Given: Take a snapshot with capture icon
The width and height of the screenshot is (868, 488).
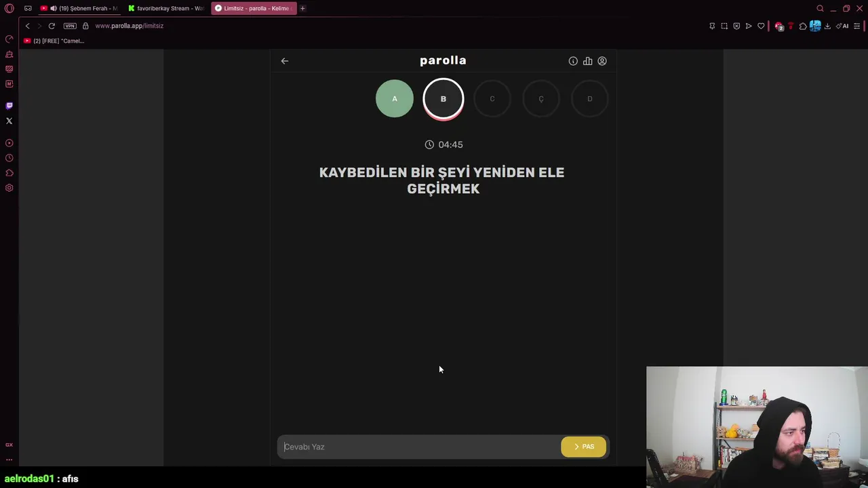Looking at the screenshot, I should [x=724, y=26].
